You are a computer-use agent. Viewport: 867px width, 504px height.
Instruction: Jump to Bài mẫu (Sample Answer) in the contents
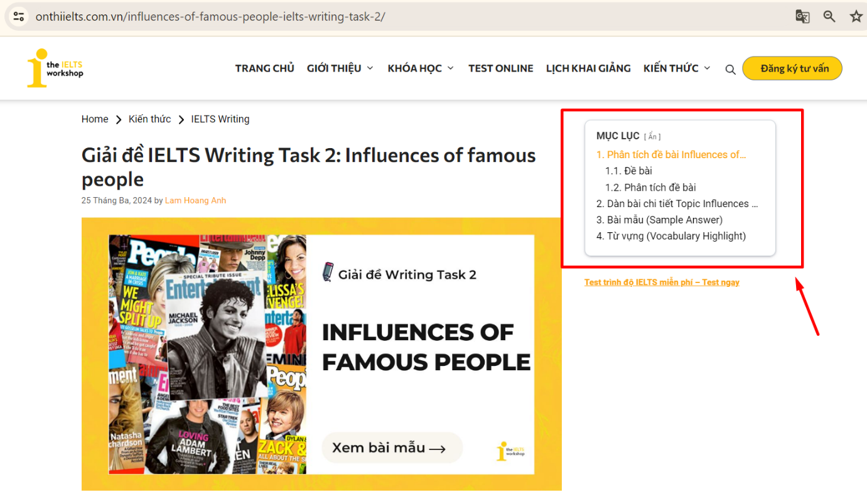pyautogui.click(x=660, y=220)
